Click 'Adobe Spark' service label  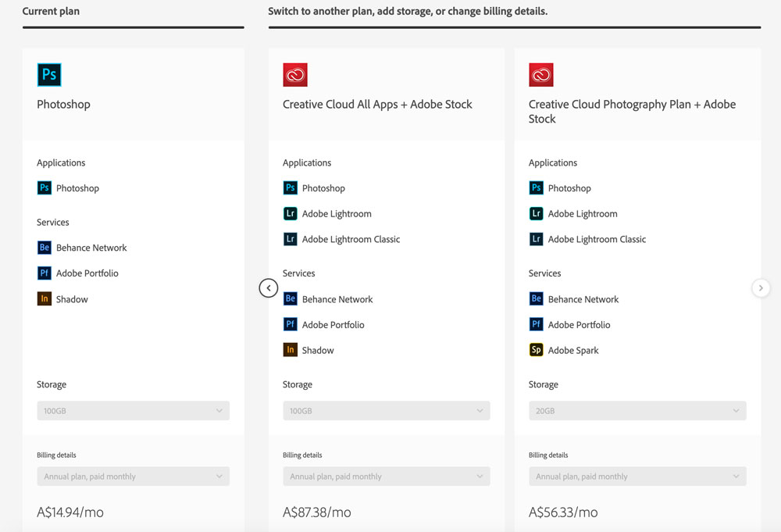click(573, 350)
